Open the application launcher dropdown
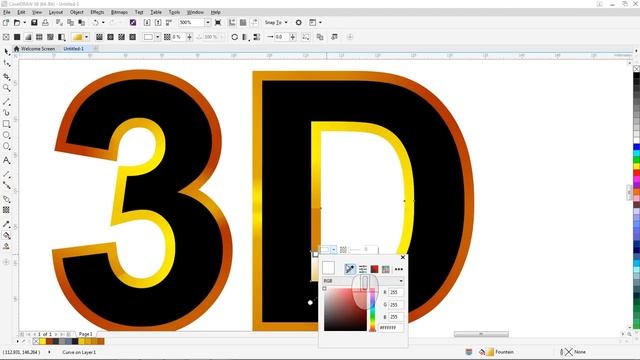The height and width of the screenshot is (360, 640). point(320,22)
